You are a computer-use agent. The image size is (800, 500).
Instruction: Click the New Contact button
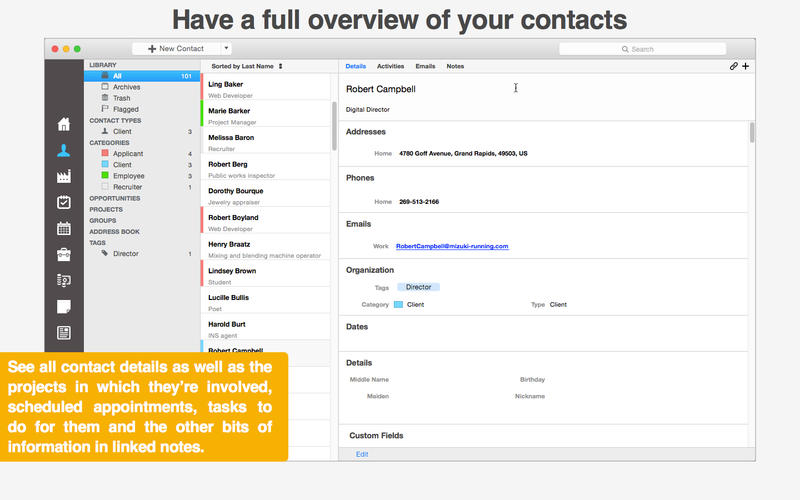click(x=176, y=48)
